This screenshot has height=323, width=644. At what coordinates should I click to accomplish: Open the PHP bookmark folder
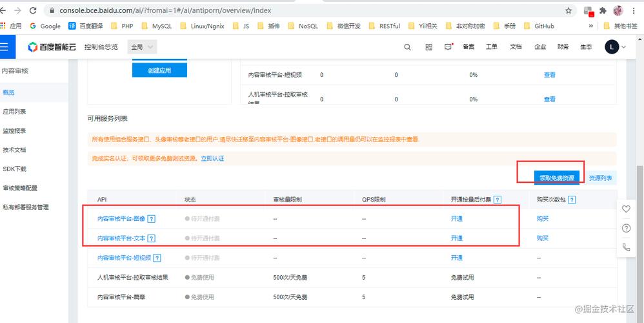[x=122, y=26]
